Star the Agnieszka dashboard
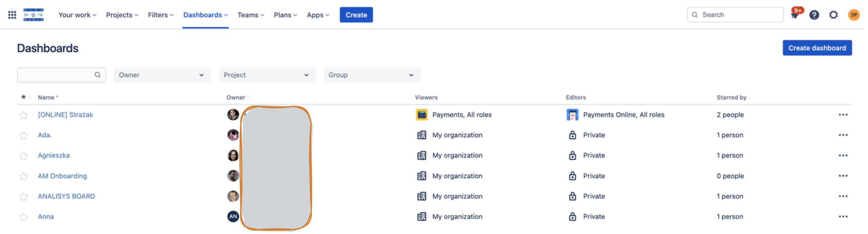The width and height of the screenshot is (868, 234). point(23,156)
